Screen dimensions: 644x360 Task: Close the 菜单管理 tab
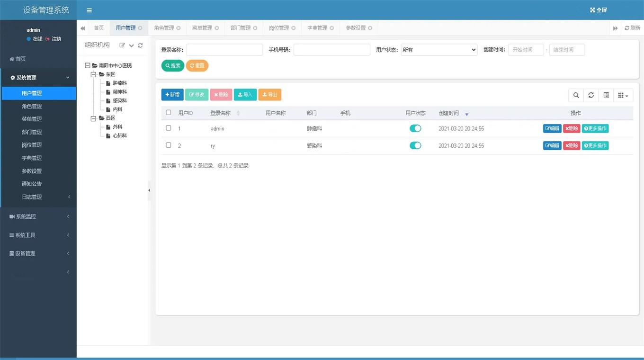tap(217, 28)
